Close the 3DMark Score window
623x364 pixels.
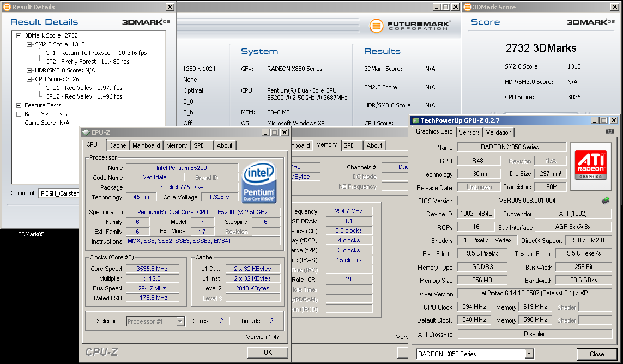(x=614, y=7)
